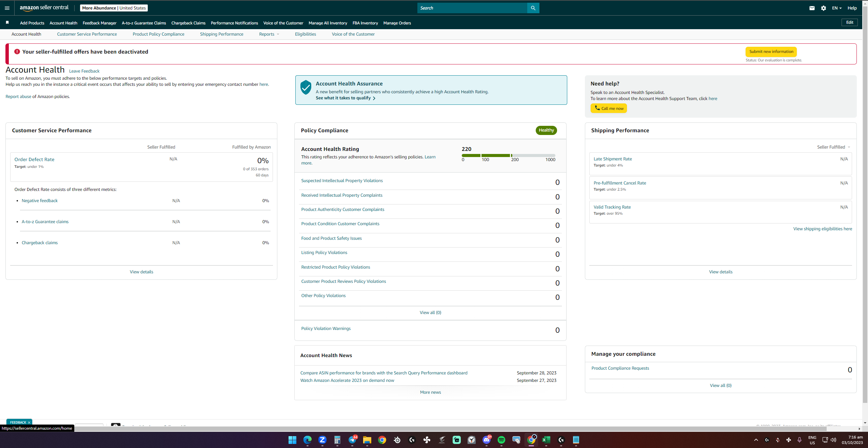Select the Account Health sub-tab
This screenshot has width=868, height=448.
[x=26, y=34]
